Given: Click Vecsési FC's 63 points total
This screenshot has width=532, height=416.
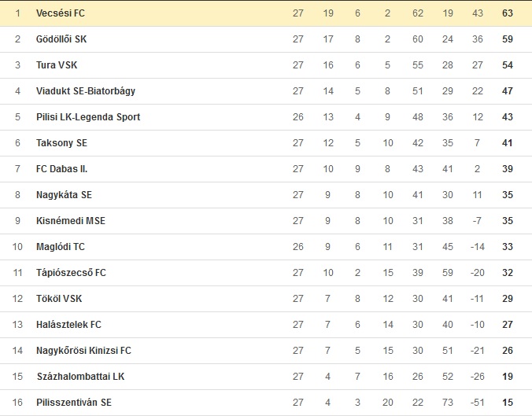Looking at the screenshot, I should 507,13.
